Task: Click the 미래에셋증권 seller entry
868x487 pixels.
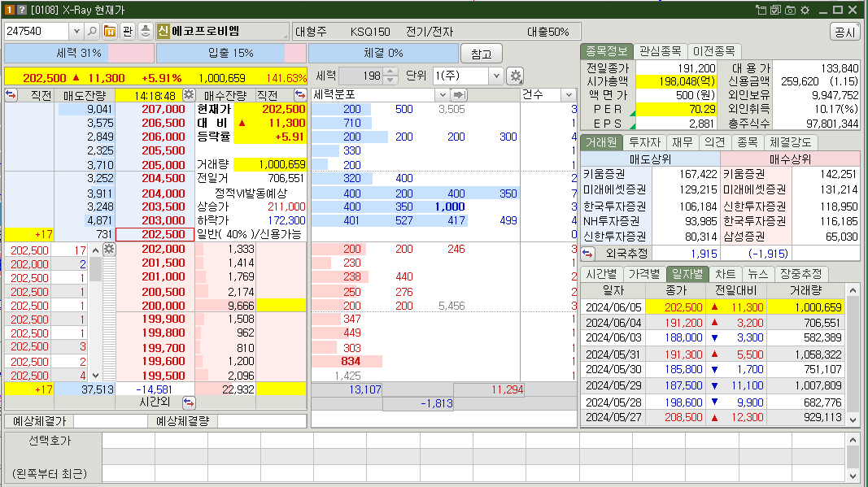Action: (x=614, y=189)
